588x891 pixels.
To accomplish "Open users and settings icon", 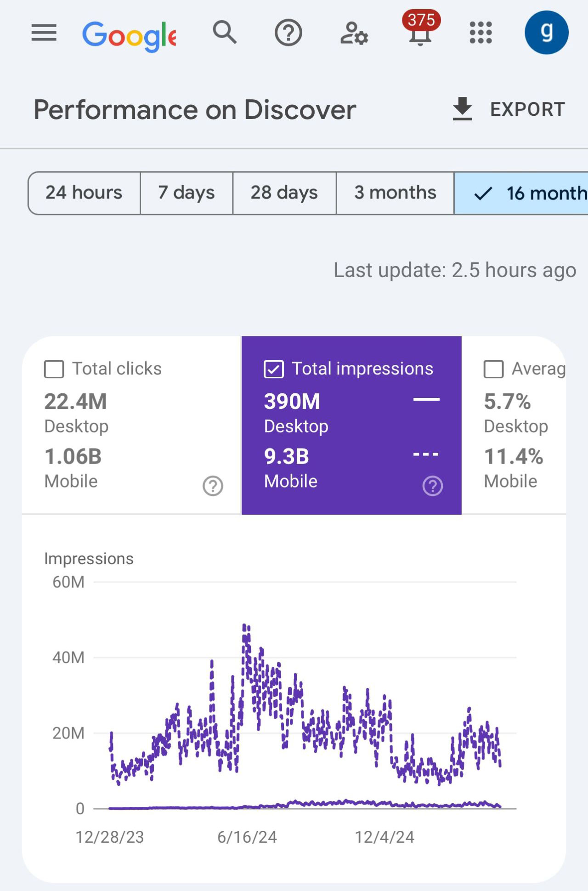I will [x=354, y=33].
